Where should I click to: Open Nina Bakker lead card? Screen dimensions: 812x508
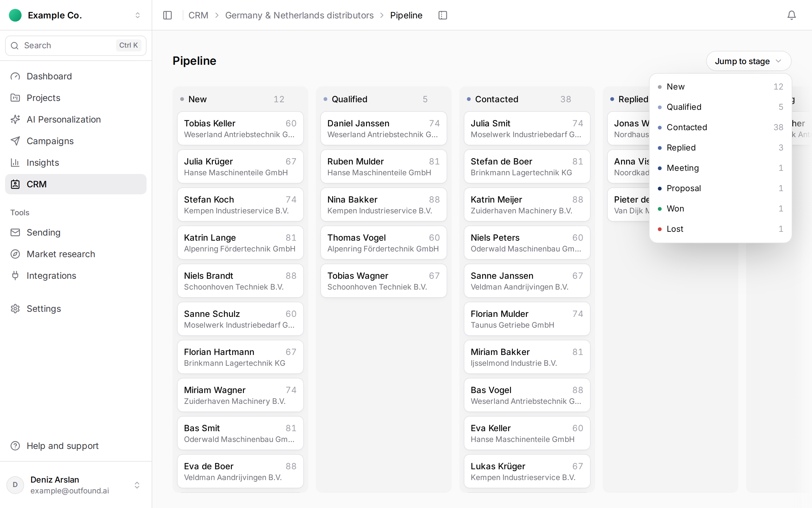tap(383, 204)
